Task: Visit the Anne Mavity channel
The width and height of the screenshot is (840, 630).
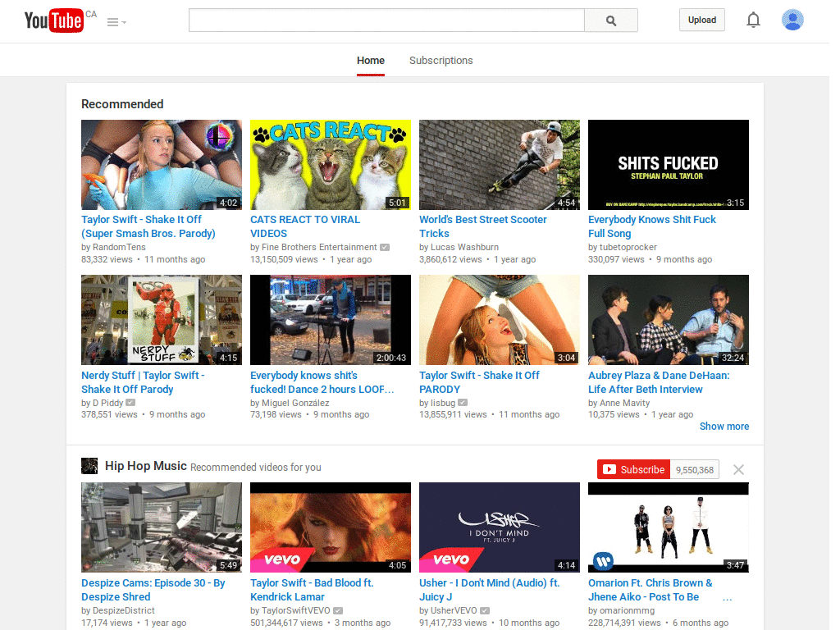Action: (624, 403)
